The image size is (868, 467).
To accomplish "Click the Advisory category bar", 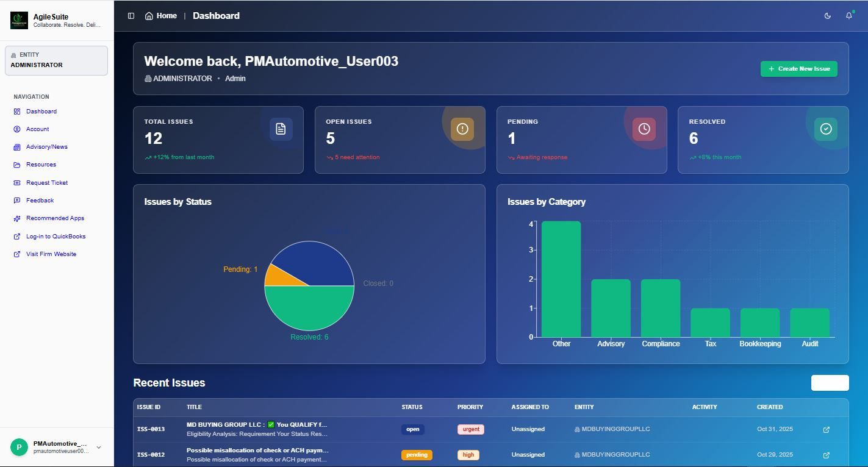I will click(x=611, y=308).
